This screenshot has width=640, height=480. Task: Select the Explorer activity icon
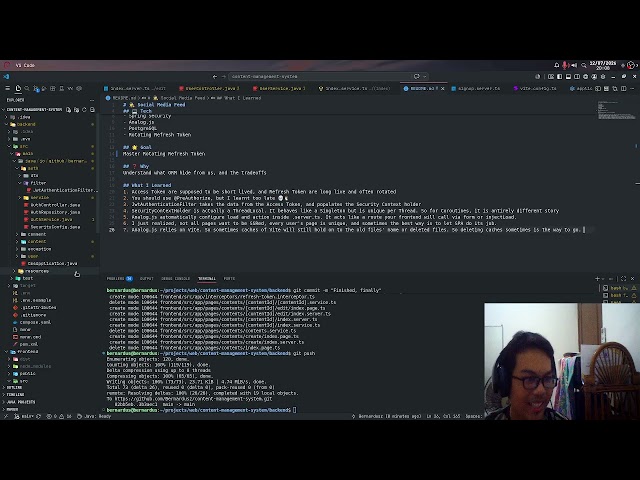click(18, 88)
